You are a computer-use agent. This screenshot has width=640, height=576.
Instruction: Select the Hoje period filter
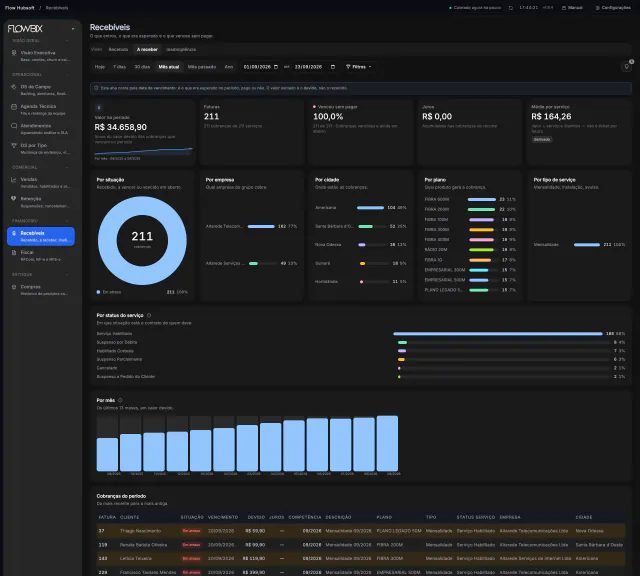tap(100, 67)
